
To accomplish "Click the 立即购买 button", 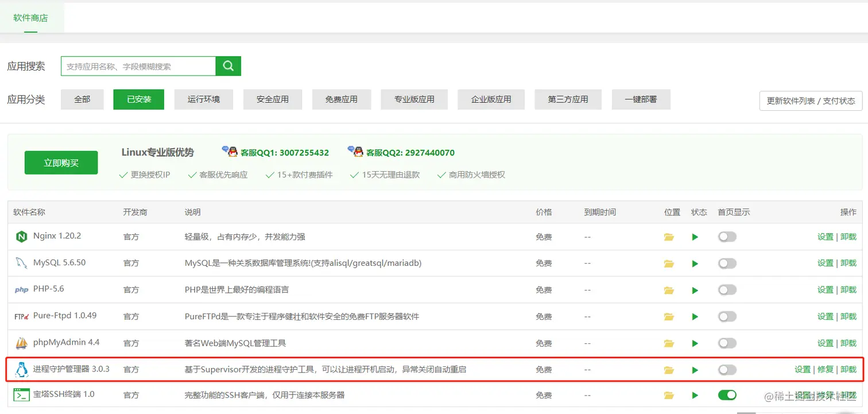I will (61, 162).
